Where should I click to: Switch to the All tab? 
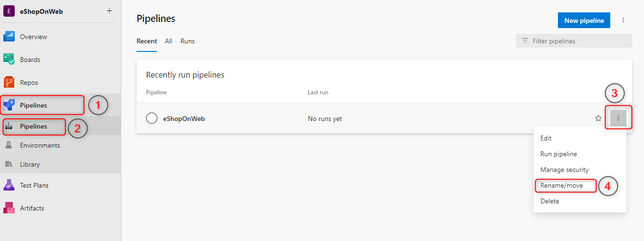tap(168, 41)
